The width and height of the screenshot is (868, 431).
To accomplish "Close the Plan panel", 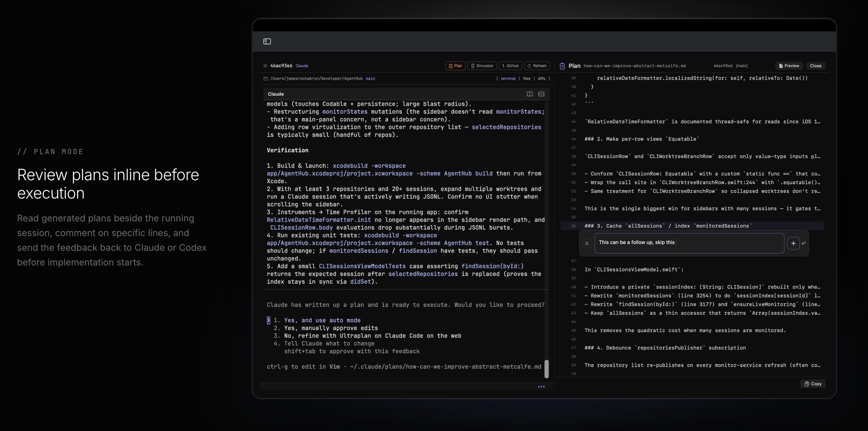I will coord(815,66).
